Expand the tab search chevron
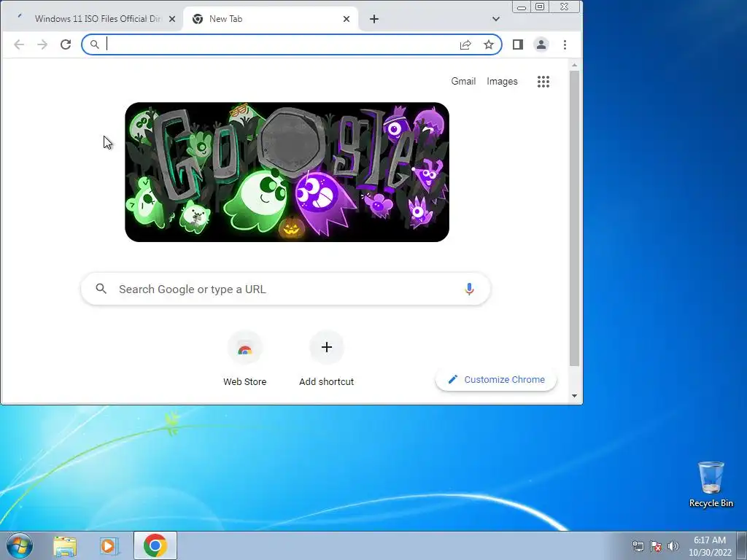 pyautogui.click(x=496, y=19)
